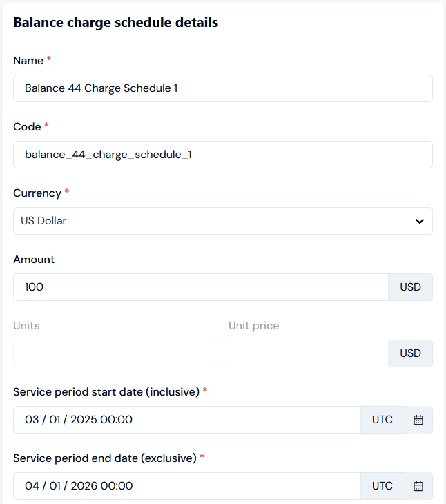Focus the Unit price input

point(308,353)
